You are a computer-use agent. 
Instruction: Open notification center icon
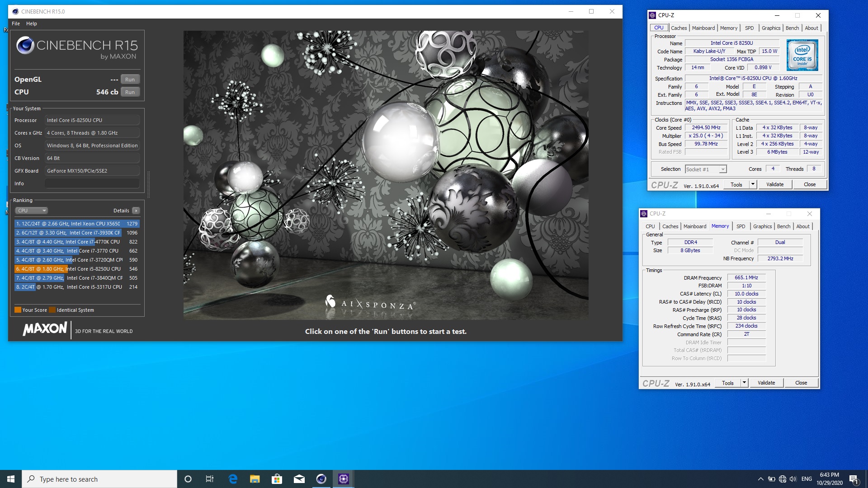854,479
